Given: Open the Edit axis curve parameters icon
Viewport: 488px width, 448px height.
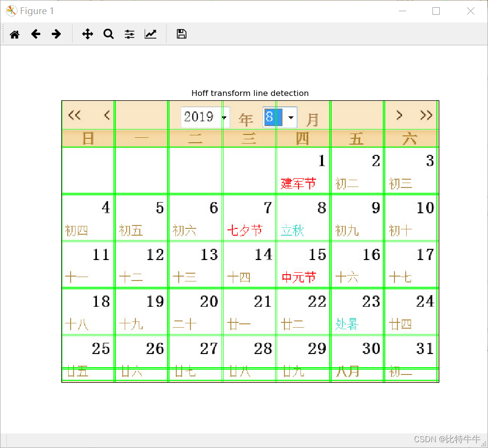Looking at the screenshot, I should [x=150, y=34].
